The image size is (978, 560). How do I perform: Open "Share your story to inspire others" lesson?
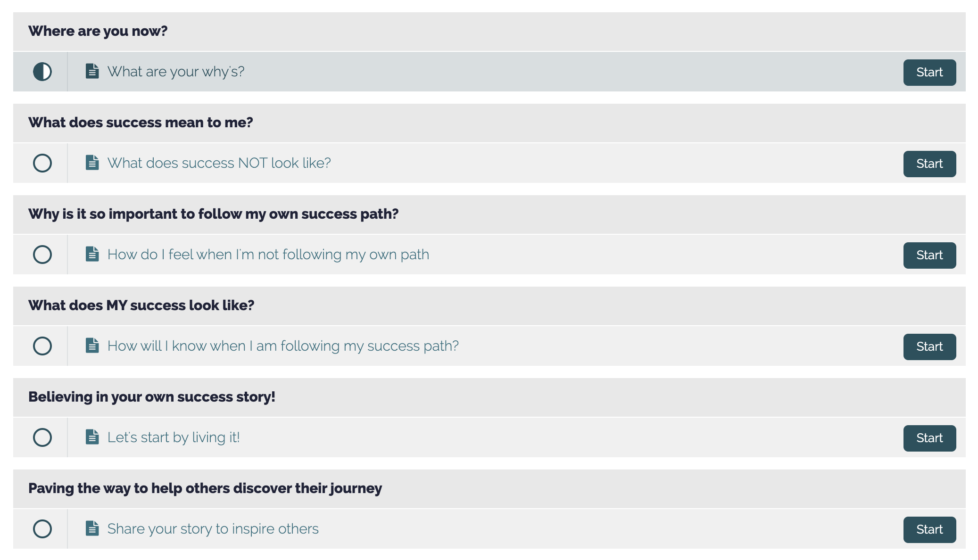213,529
